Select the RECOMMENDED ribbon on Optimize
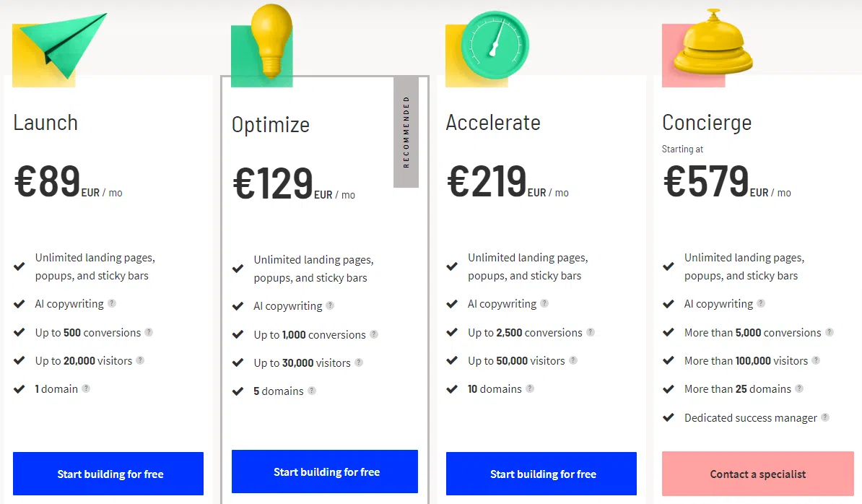The width and height of the screenshot is (862, 504). [x=406, y=131]
